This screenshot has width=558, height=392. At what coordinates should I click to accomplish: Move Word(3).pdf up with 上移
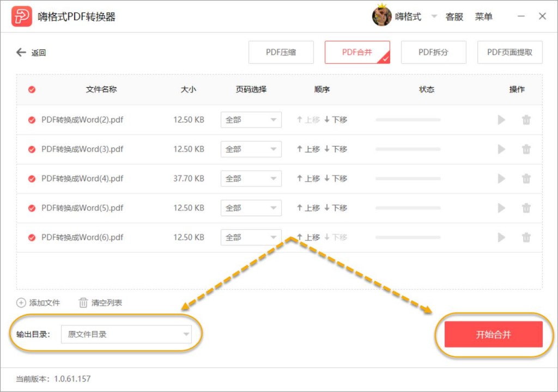pos(308,149)
